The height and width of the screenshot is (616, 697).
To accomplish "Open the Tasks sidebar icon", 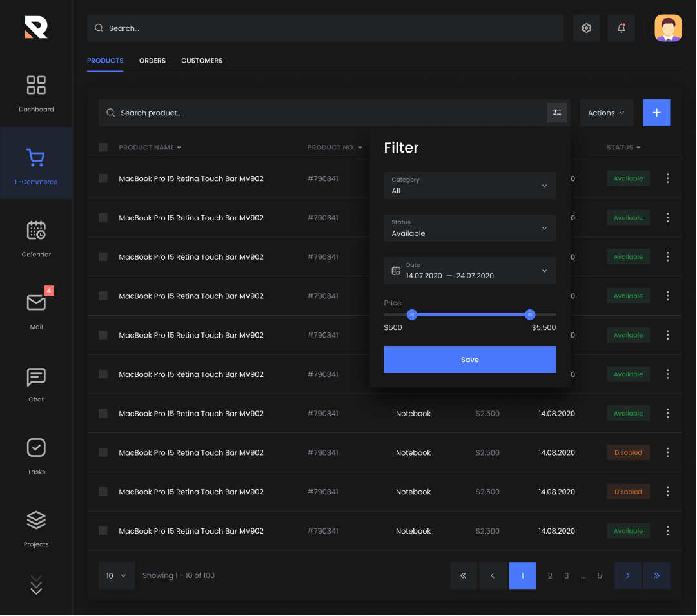I will [36, 448].
